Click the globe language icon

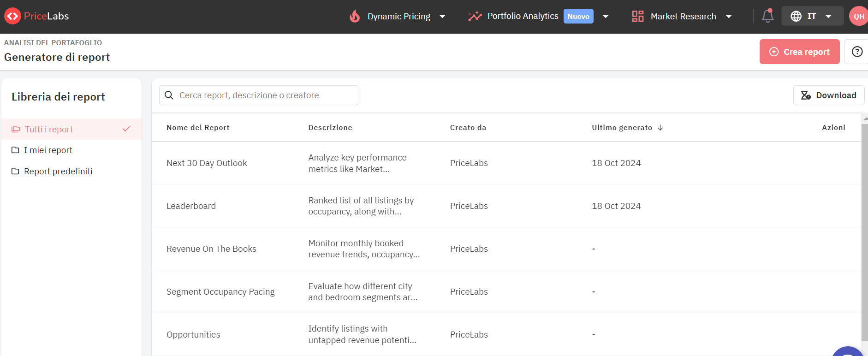[x=796, y=16]
